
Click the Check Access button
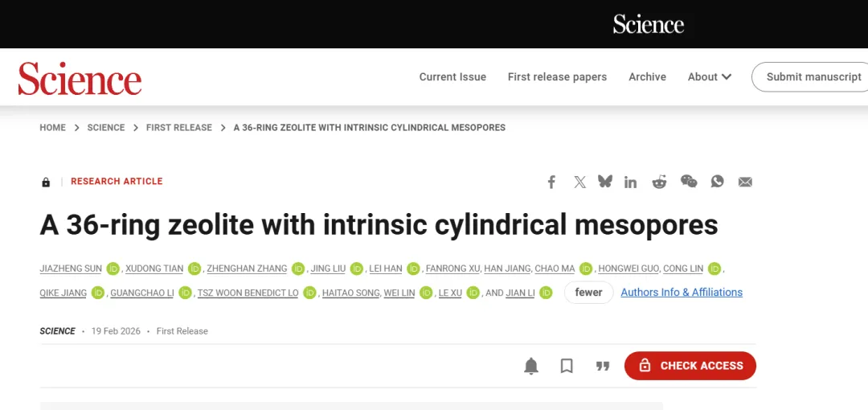coord(690,366)
